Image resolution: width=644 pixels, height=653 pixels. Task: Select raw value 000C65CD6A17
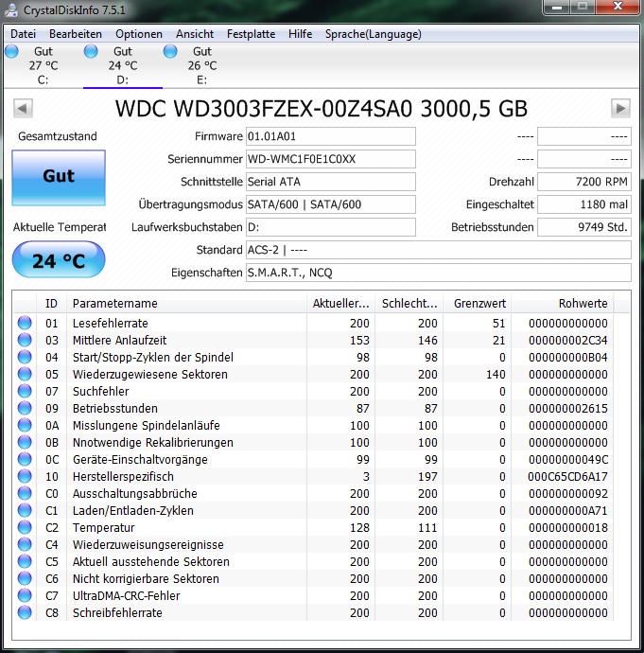click(567, 476)
